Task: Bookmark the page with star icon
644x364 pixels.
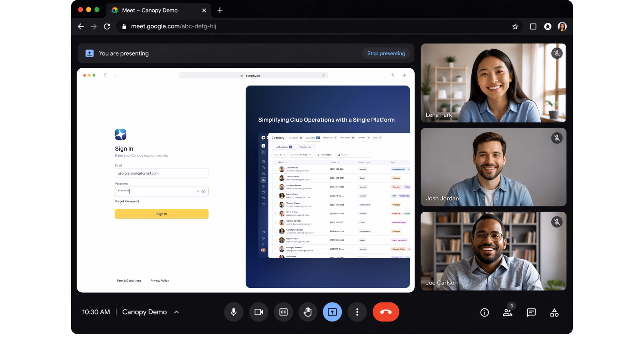Action: pyautogui.click(x=515, y=26)
